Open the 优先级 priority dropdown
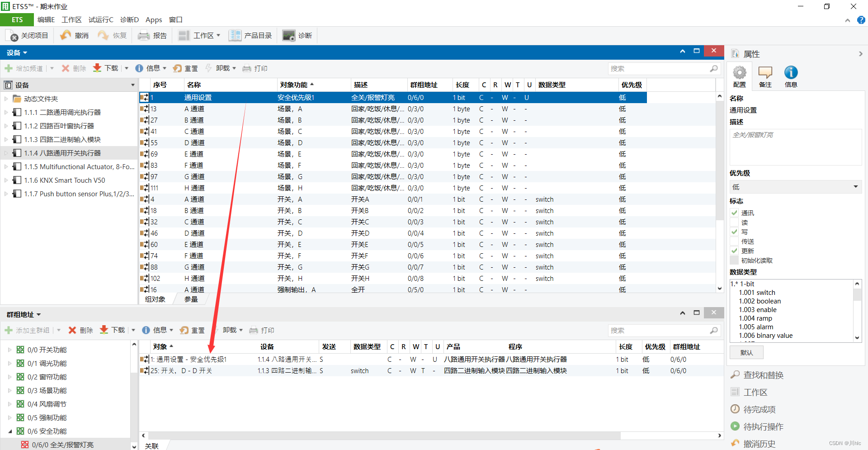Viewport: 868px width, 450px height. pyautogui.click(x=795, y=187)
